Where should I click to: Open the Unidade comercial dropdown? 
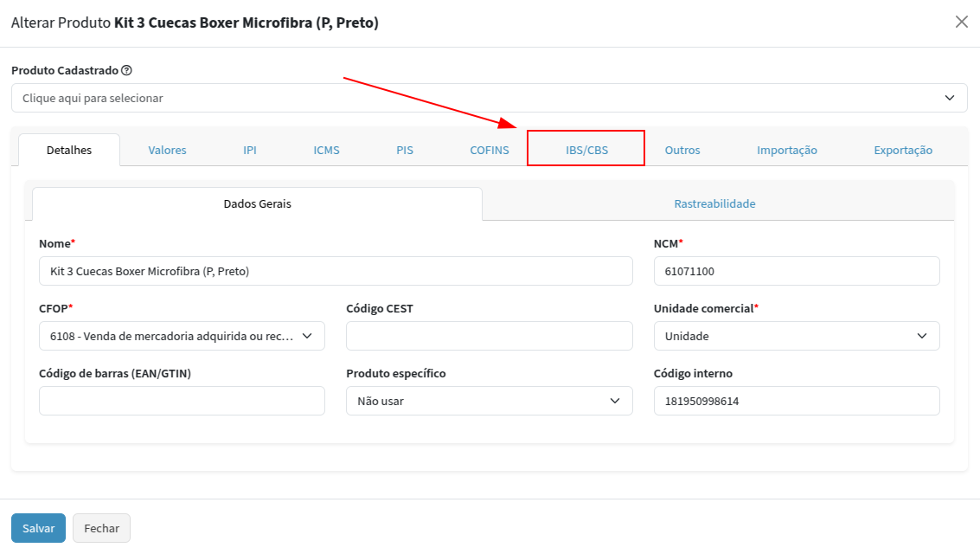click(796, 336)
